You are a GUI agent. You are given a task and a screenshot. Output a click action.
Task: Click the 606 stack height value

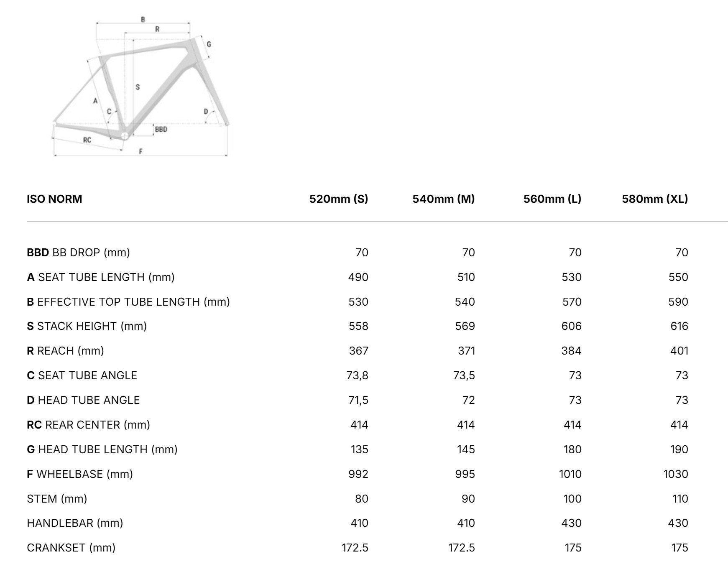click(x=571, y=326)
